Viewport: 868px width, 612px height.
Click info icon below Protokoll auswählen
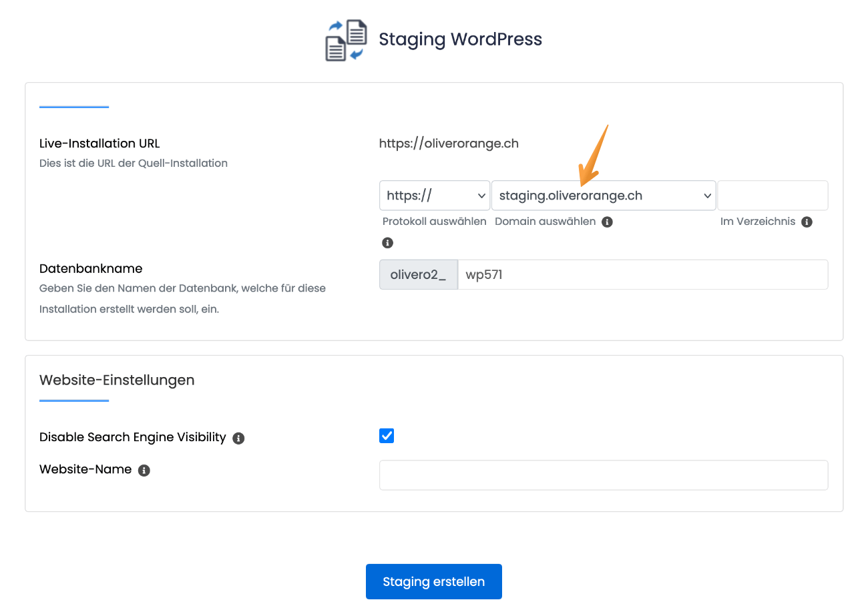[x=388, y=243]
